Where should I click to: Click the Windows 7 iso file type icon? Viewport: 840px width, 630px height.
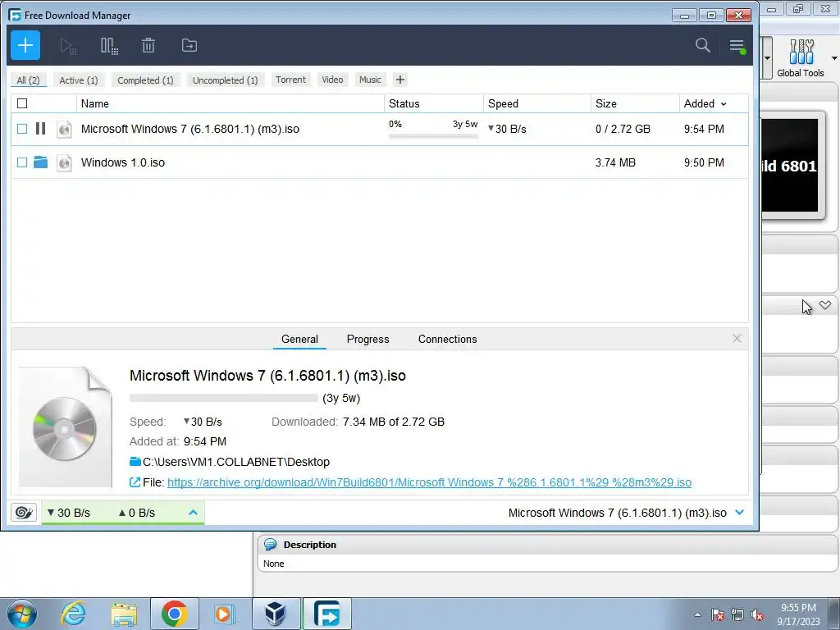click(x=64, y=129)
